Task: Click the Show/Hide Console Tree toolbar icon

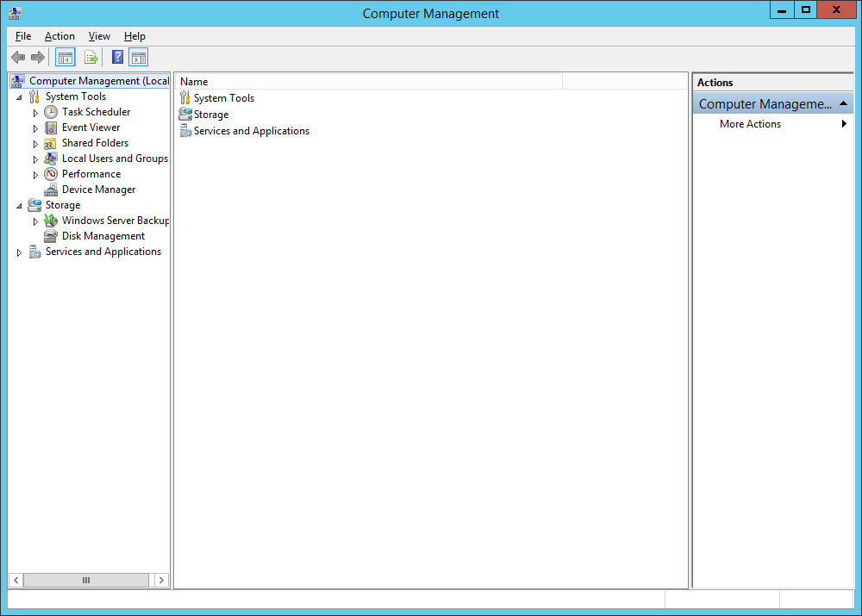Action: pos(65,58)
